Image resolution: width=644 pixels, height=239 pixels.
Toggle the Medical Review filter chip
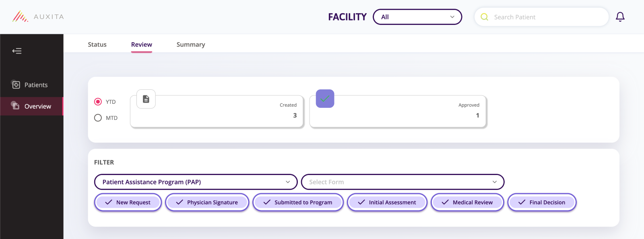point(467,202)
